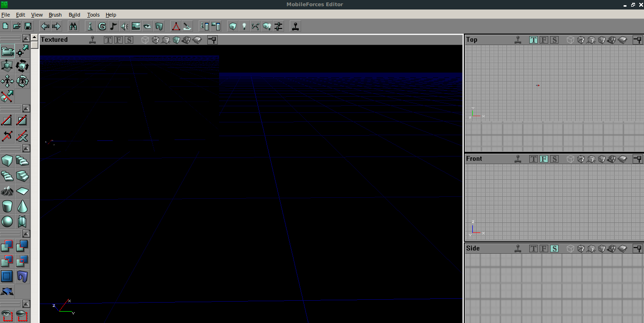Create a new map with New icon

[6, 26]
